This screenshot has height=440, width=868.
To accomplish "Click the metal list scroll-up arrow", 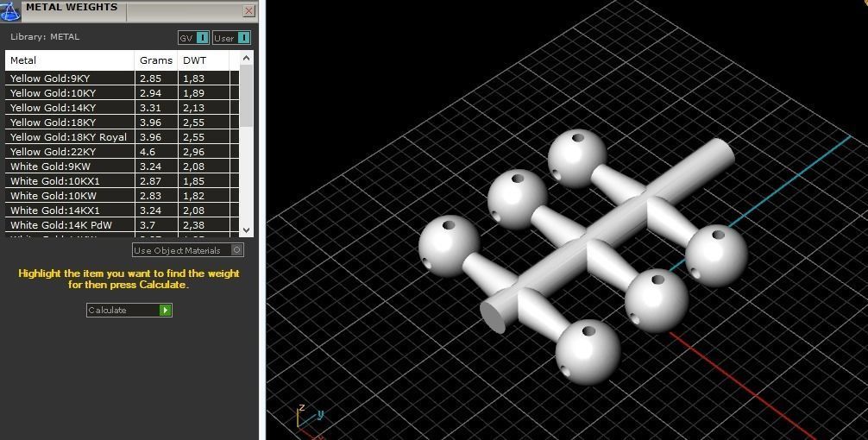I will [x=247, y=58].
